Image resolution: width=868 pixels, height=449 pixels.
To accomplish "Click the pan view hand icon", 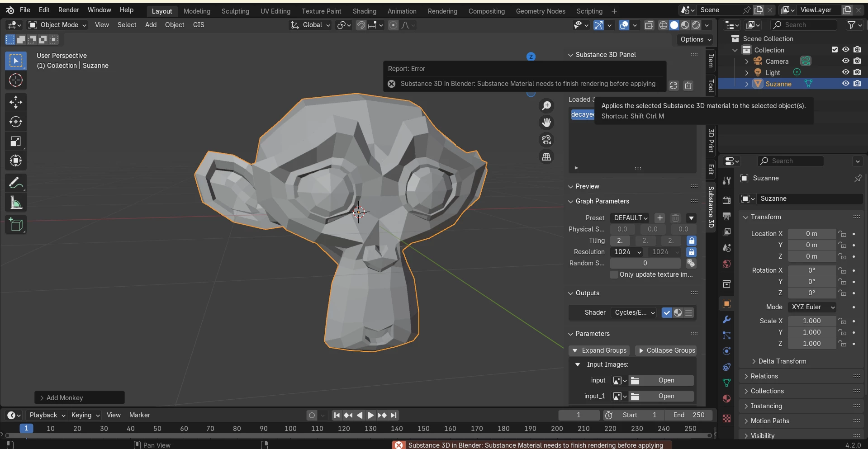I will pos(547,123).
